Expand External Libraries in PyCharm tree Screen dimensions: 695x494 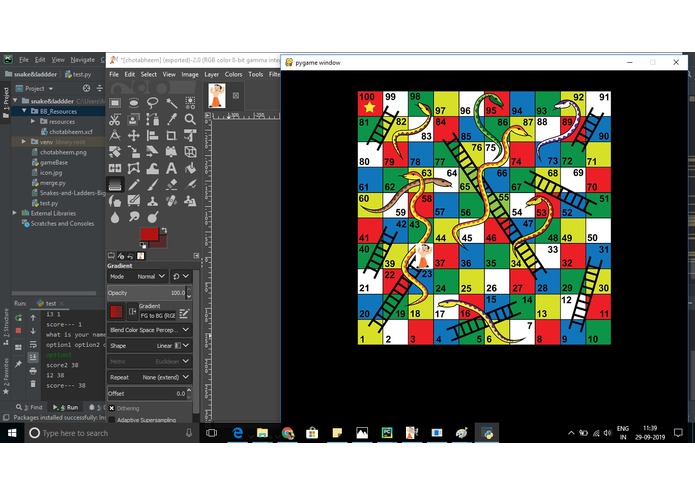click(15, 213)
